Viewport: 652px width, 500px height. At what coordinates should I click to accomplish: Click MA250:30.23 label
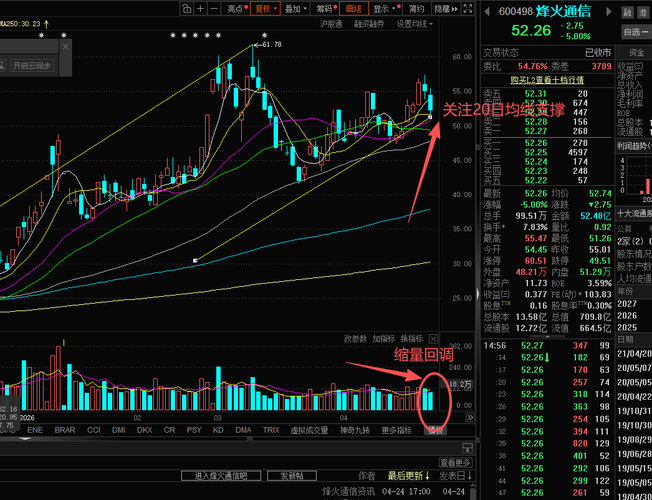[21, 24]
